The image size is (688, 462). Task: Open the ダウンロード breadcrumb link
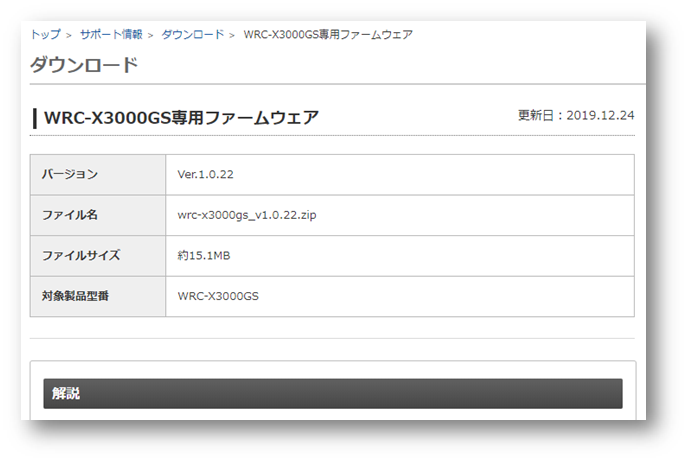pos(193,34)
